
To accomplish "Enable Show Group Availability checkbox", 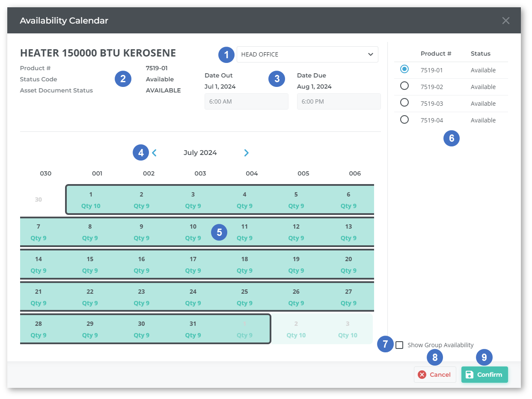I will click(399, 345).
